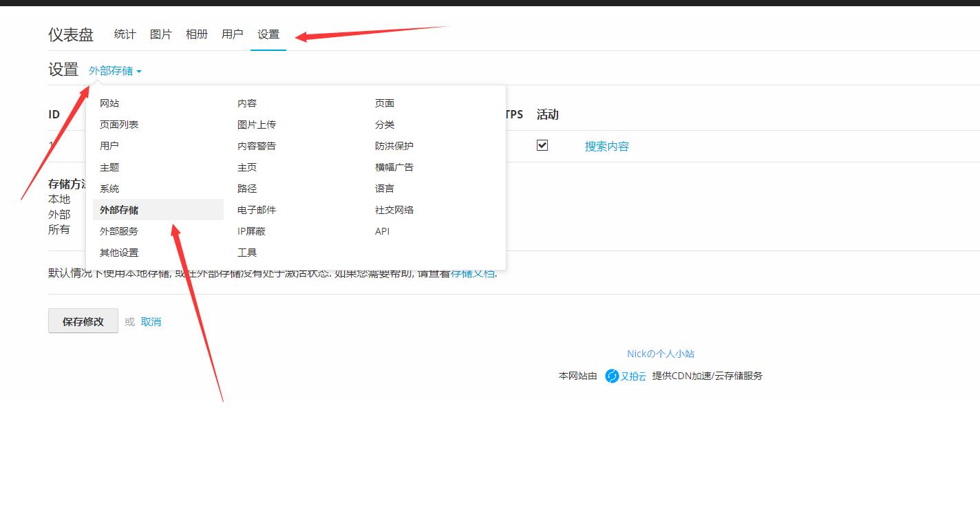980x512 pixels.
Task: Click the 又拍云 Upyun logo icon
Action: point(611,376)
